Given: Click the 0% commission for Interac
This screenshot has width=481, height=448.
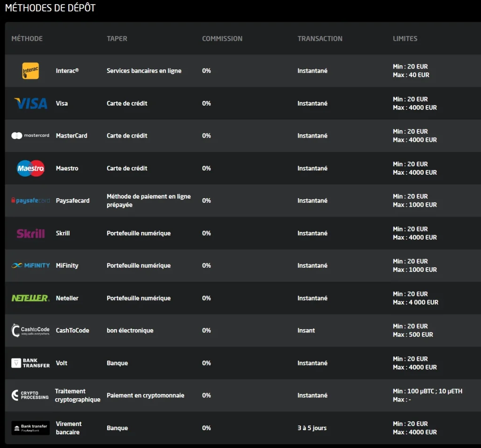Looking at the screenshot, I should 207,71.
